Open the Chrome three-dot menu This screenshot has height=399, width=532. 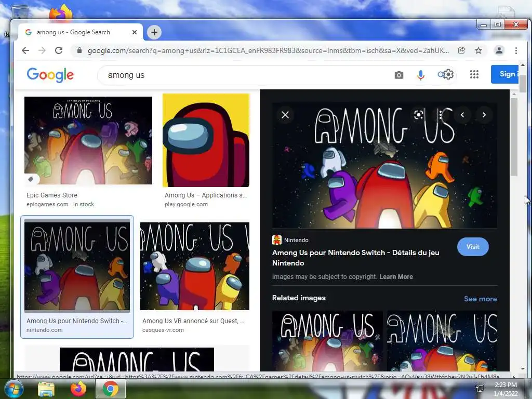pyautogui.click(x=516, y=50)
